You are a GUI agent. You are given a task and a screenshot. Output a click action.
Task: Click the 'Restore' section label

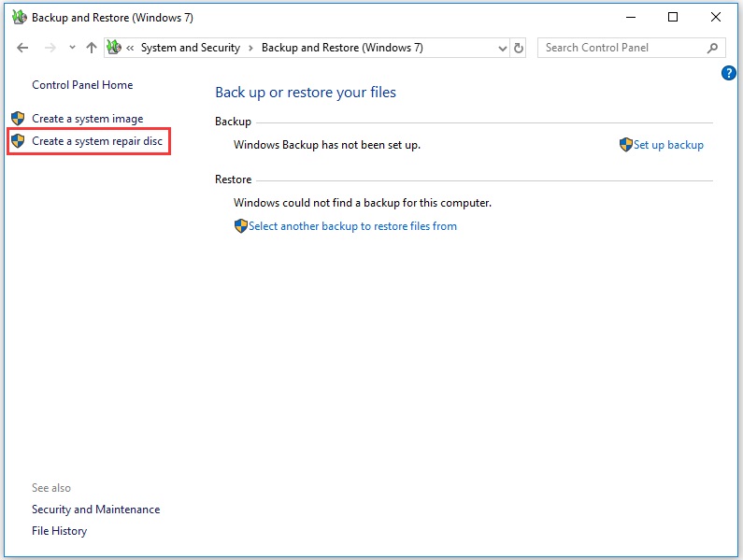[233, 179]
